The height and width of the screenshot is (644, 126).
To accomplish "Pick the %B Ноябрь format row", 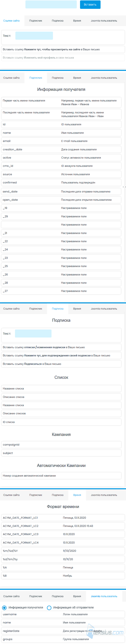I will click(63, 576).
